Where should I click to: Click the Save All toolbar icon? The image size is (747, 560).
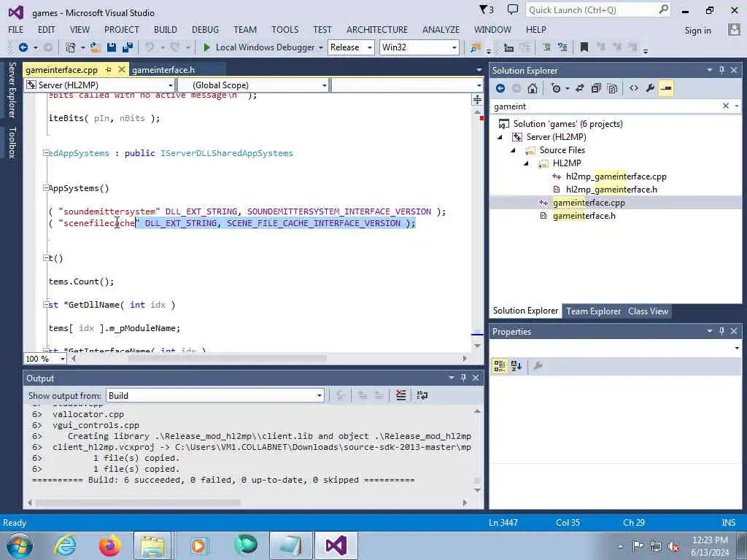click(x=128, y=47)
